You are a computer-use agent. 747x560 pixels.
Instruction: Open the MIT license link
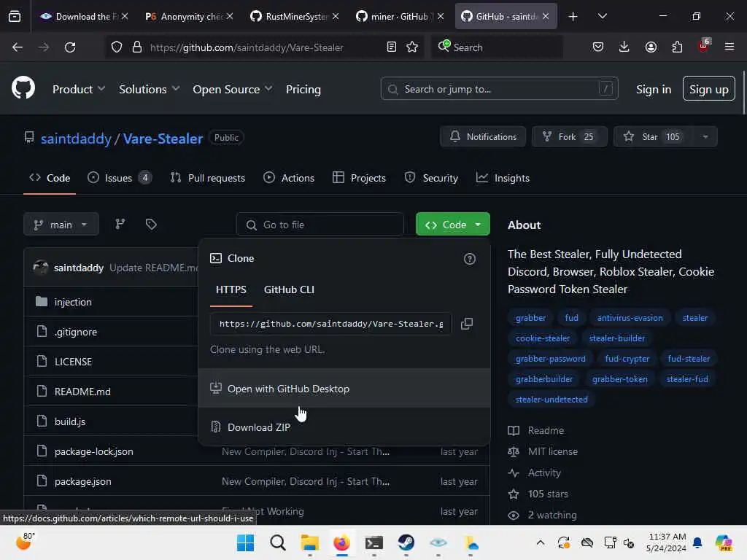pyautogui.click(x=553, y=451)
